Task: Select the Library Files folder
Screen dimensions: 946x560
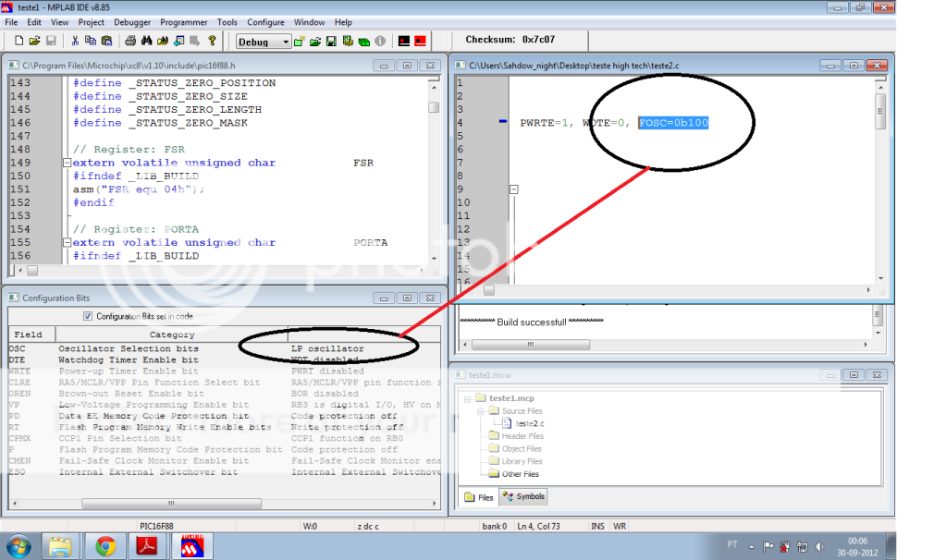Action: 516,461
